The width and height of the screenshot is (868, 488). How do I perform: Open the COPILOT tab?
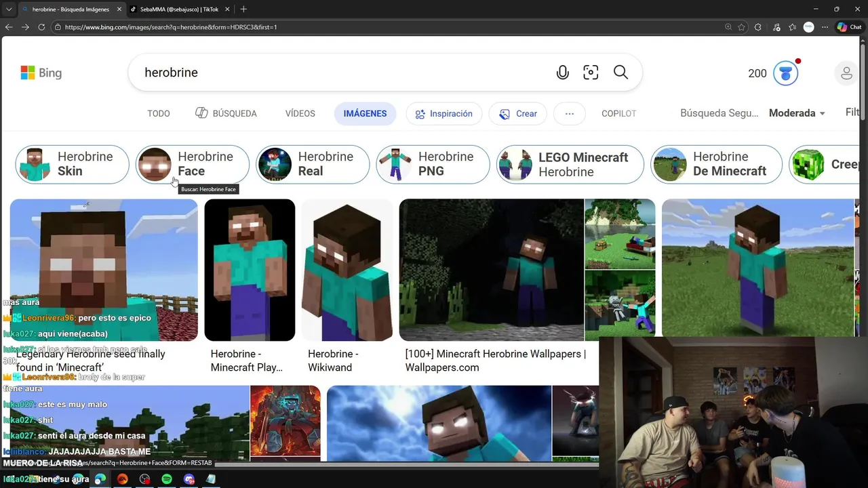coord(619,114)
